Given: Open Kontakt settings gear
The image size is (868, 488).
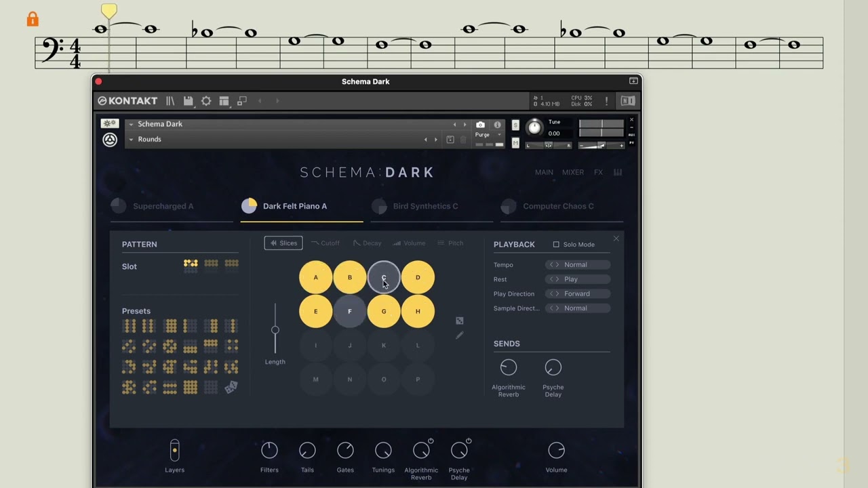Looking at the screenshot, I should click(206, 101).
